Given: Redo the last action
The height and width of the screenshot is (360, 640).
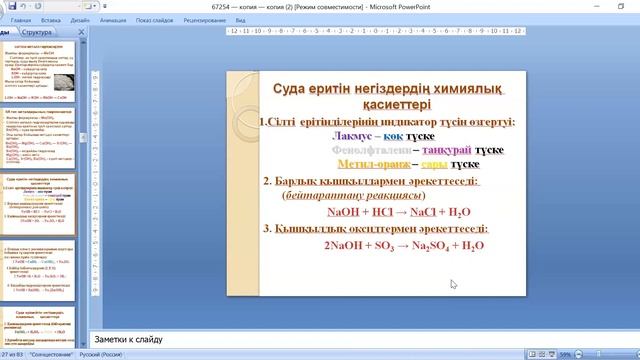Looking at the screenshot, I should tap(38, 6).
